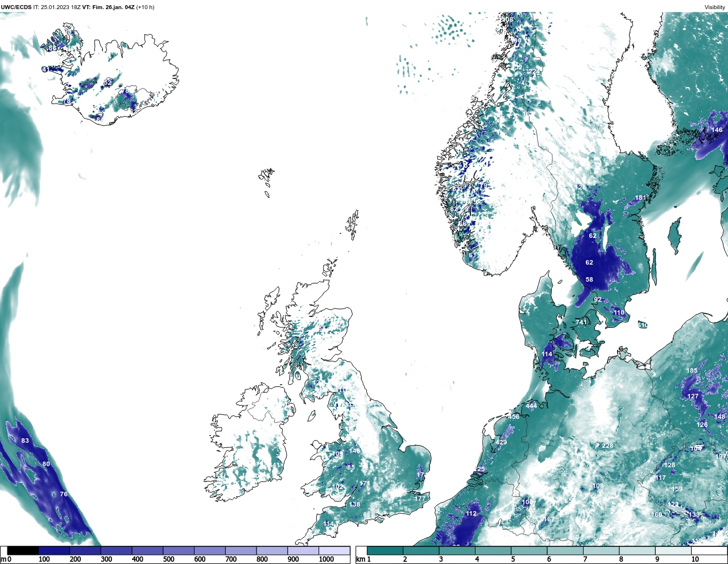Click the 'km' unit label in the legend
The image size is (728, 564).
point(359,559)
